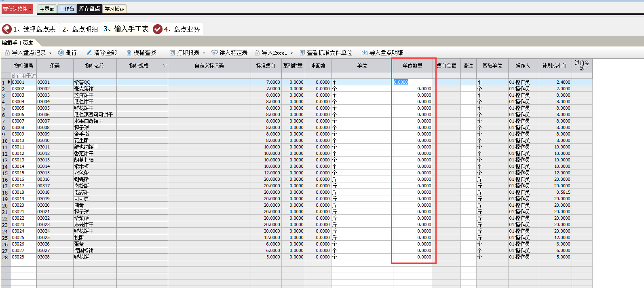The image size is (644, 288).
Task: Click the 读入特定表 heart icon
Action: click(x=215, y=53)
